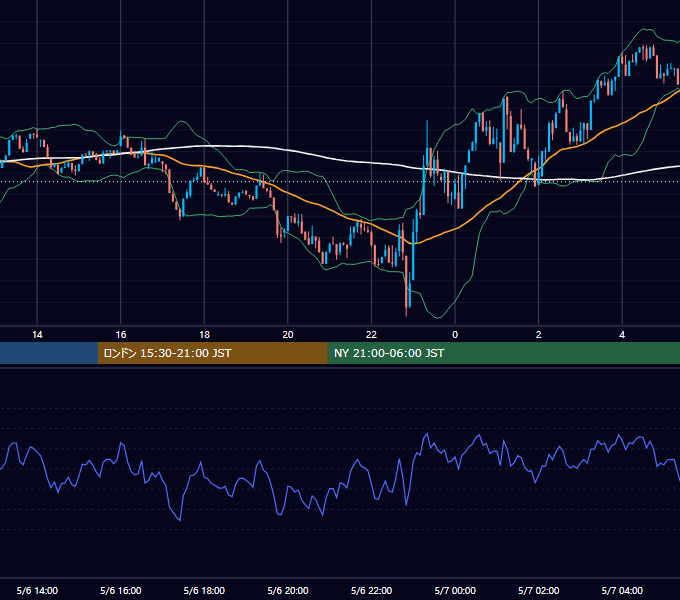Click the 5/6 18:00 time label
680x600 pixels.
click(x=204, y=590)
